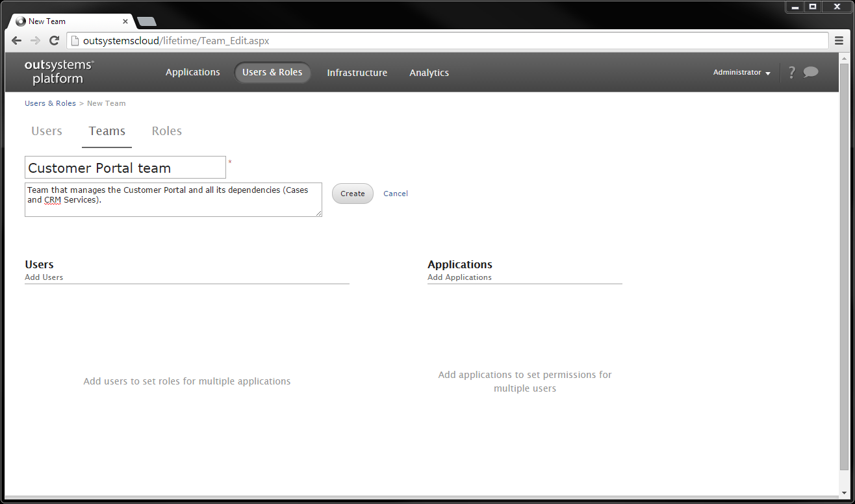Click the Cancel link
Image resolution: width=855 pixels, height=504 pixels.
click(396, 193)
